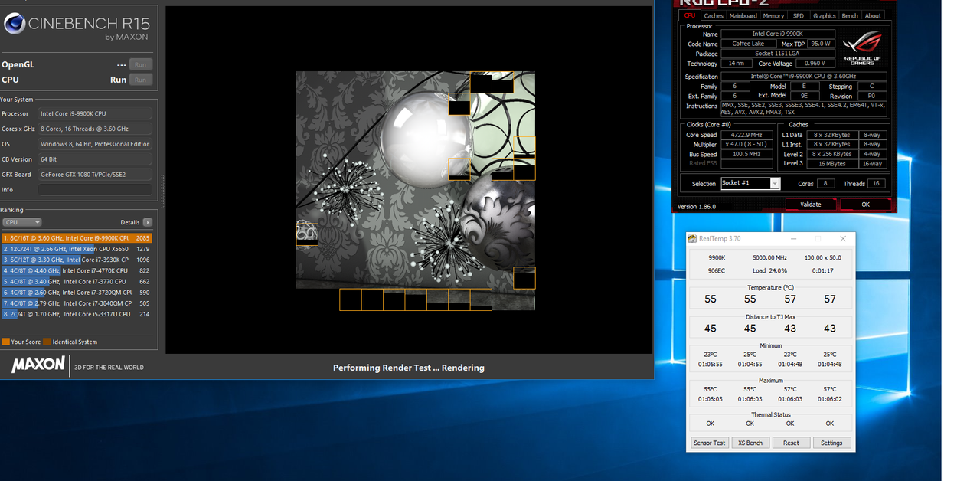Screen dimensions: 980x481
Task: Select ranking row Intel Core i7-3840QM
Action: pyautogui.click(x=77, y=303)
